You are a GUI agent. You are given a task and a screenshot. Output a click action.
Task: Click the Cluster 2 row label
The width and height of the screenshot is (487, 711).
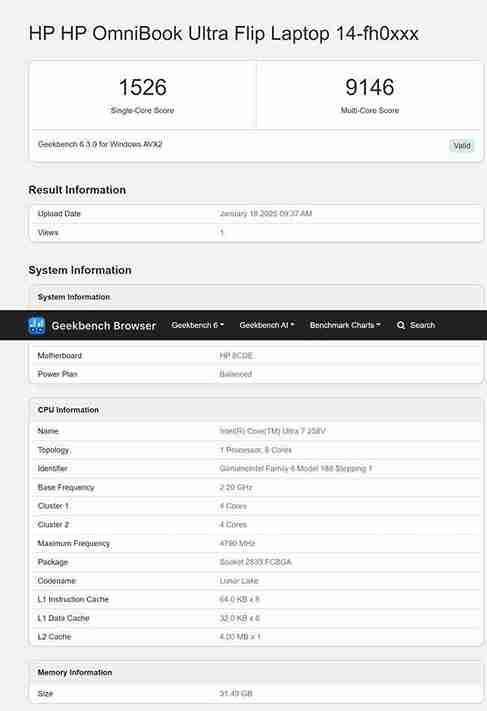tap(54, 525)
